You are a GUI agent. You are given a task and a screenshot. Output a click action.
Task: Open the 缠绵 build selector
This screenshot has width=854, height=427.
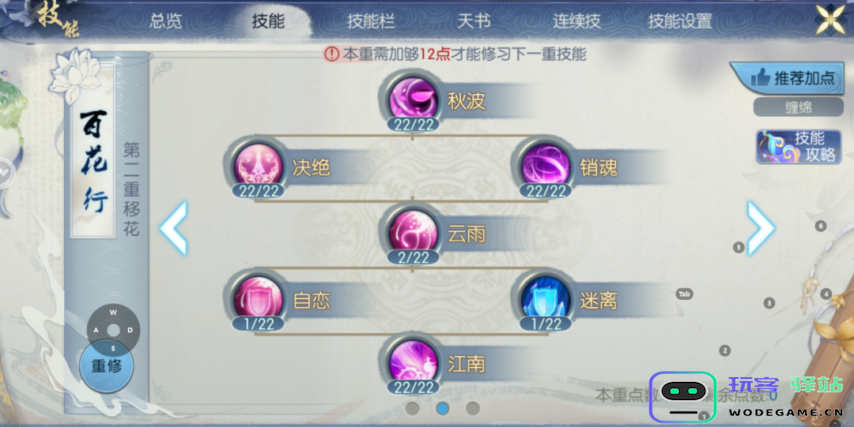[798, 107]
